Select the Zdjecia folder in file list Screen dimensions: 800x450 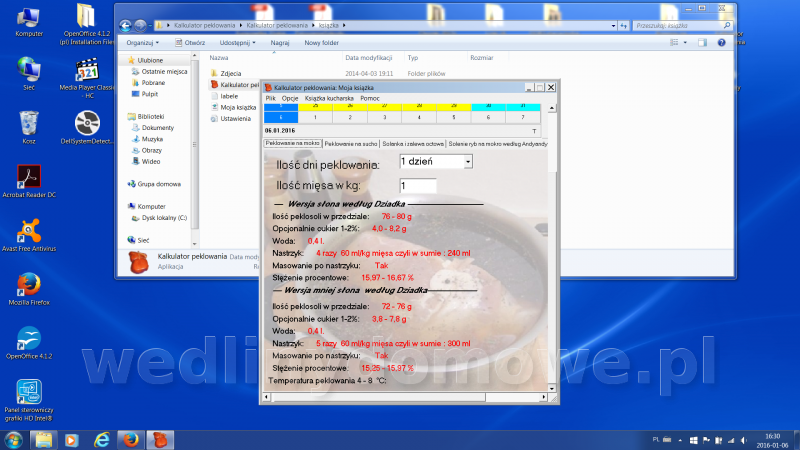click(226, 73)
